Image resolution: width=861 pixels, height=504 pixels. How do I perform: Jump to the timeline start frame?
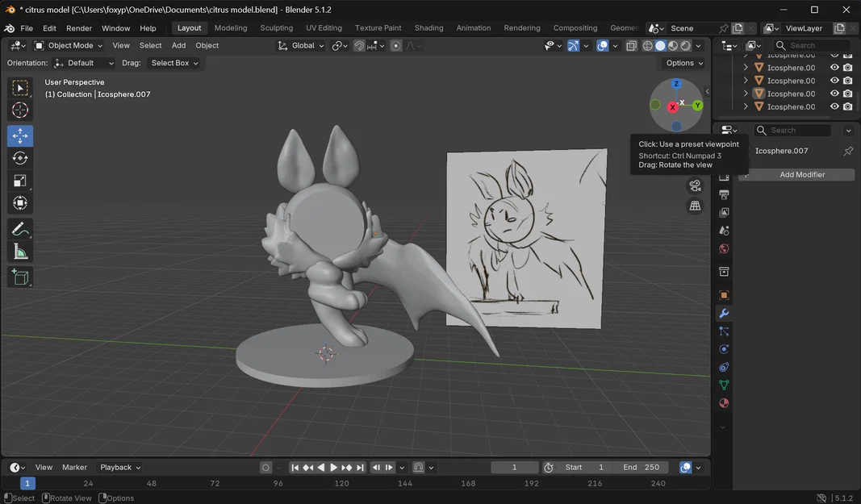[x=295, y=468]
